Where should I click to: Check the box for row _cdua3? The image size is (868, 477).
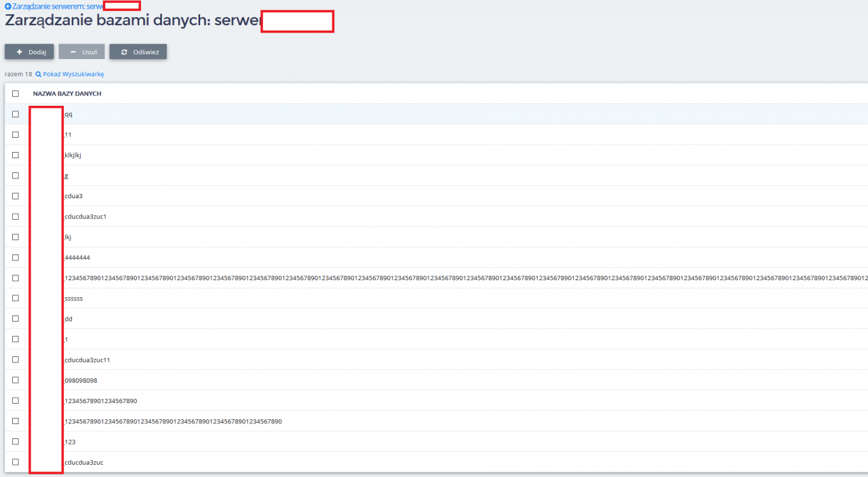coord(16,196)
